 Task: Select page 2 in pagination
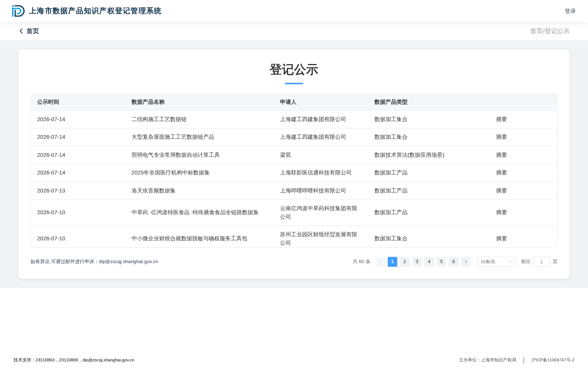(405, 262)
